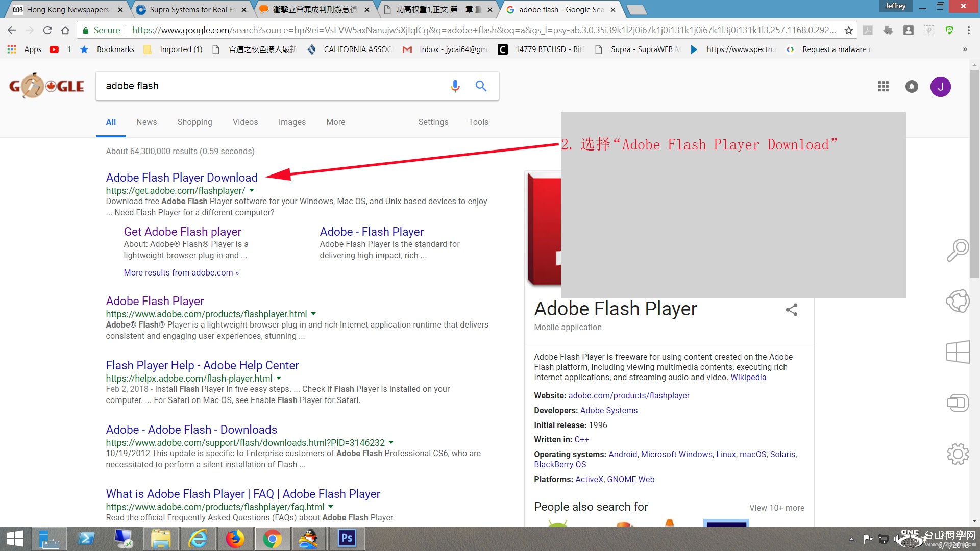
Task: Click the charms Devices icon
Action: tap(958, 403)
